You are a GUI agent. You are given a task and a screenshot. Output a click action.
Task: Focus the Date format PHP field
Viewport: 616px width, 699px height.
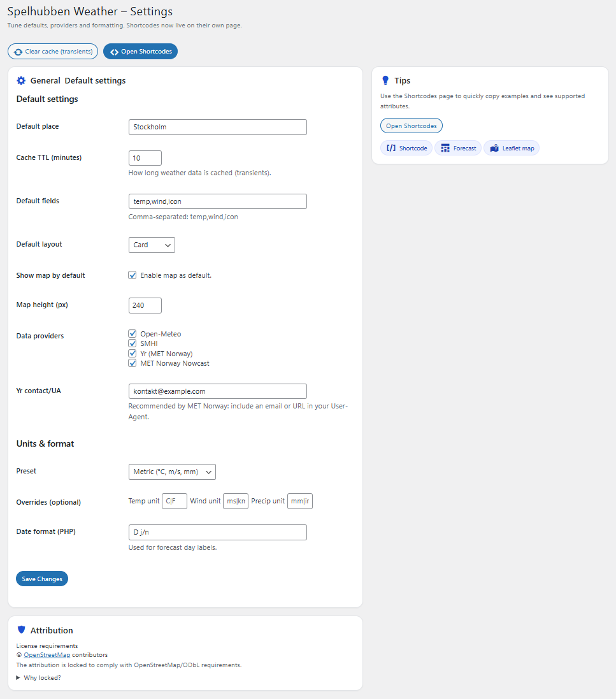(x=217, y=532)
